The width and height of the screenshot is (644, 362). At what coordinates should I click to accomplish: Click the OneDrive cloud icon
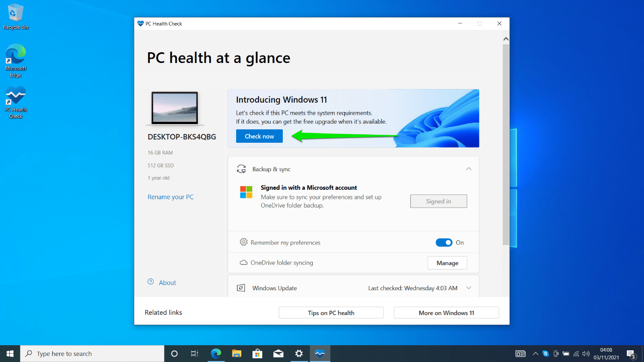point(243,263)
